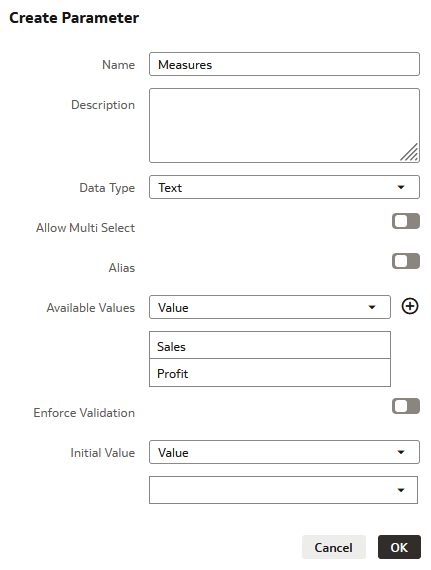The image size is (431, 570).
Task: Enable the Alias toggle
Action: click(x=406, y=261)
